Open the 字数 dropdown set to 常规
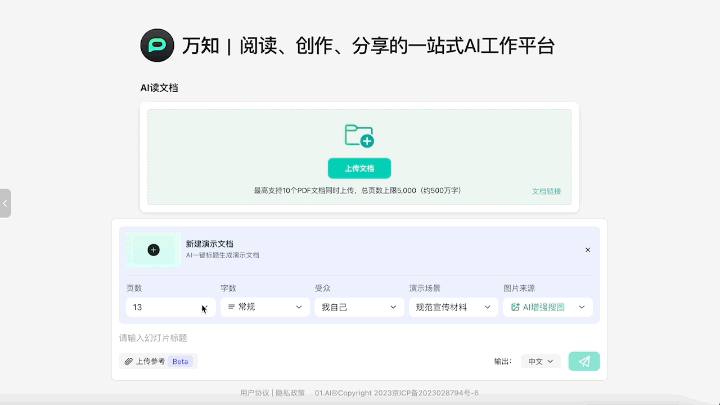Image resolution: width=720 pixels, height=405 pixels. click(265, 307)
